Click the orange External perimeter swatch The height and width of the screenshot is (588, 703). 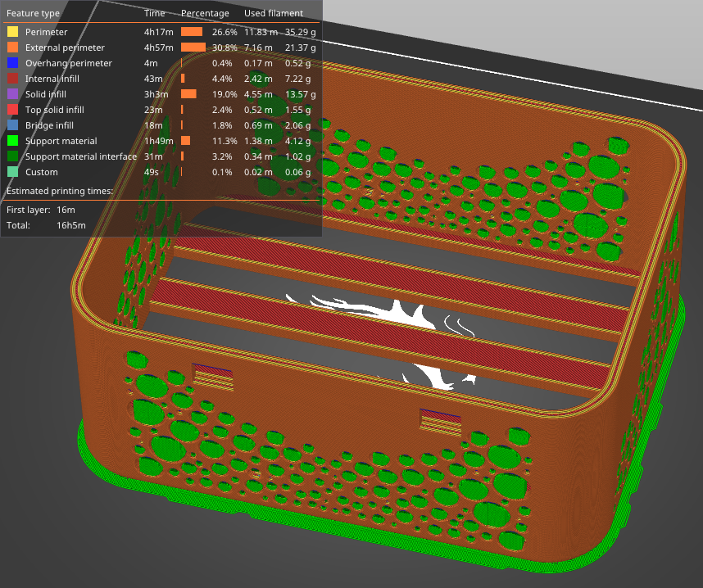click(x=12, y=47)
